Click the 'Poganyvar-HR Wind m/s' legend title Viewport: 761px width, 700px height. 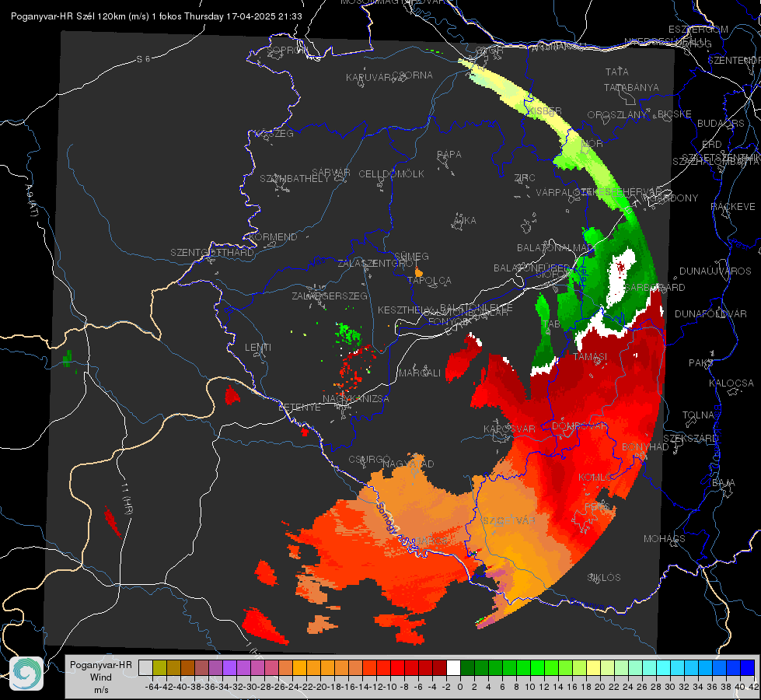click(x=100, y=677)
